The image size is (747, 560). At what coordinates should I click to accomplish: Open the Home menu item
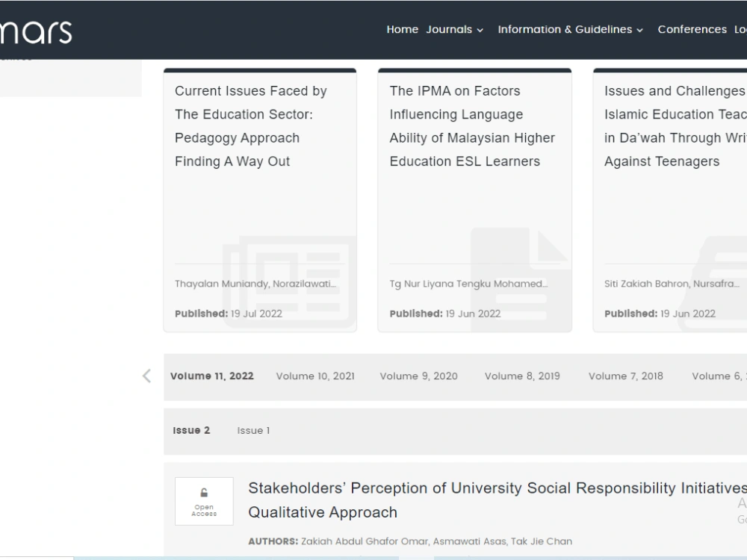[402, 30]
